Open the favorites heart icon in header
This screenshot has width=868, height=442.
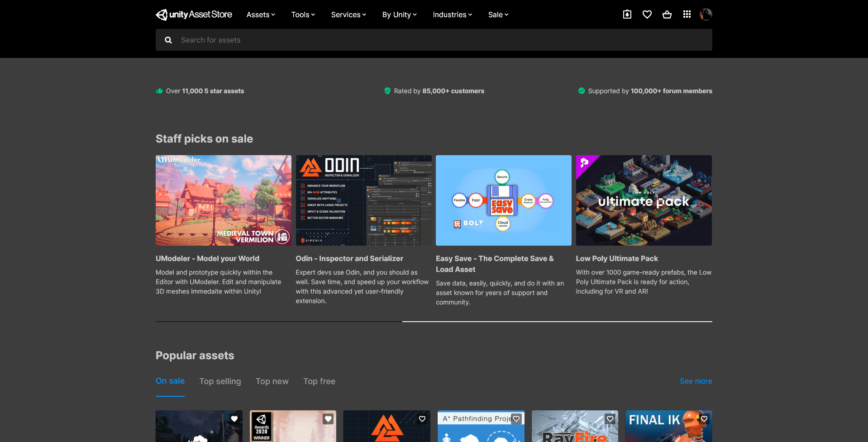pos(647,14)
